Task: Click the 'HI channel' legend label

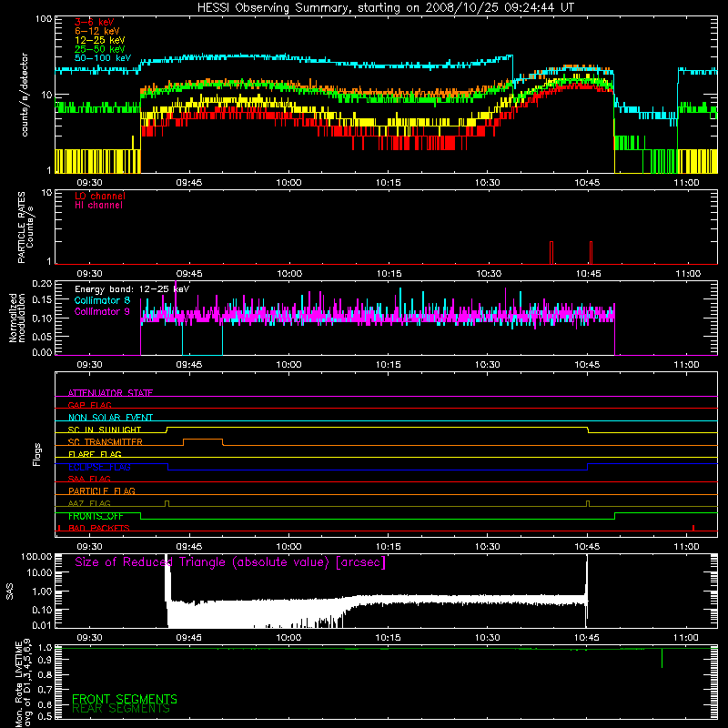Action: click(x=98, y=206)
